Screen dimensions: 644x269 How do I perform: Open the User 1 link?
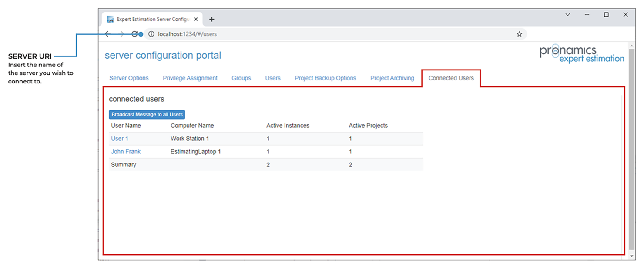(120, 139)
